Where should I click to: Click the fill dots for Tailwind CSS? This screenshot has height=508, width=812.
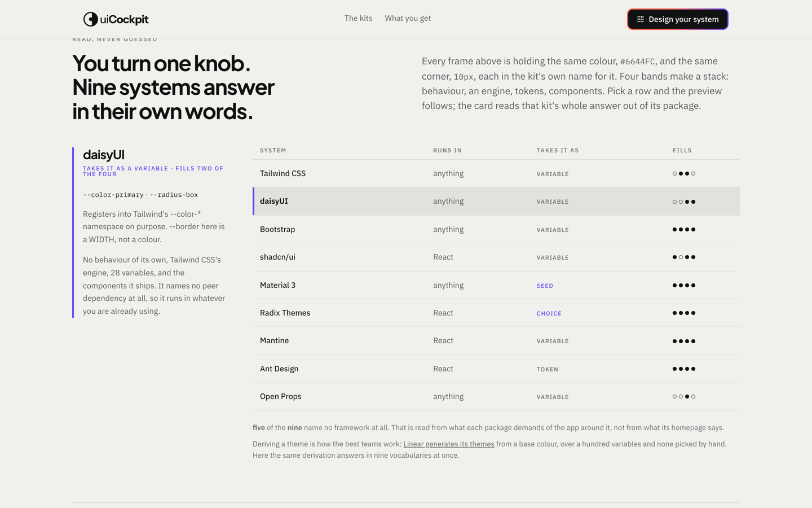coord(684,173)
